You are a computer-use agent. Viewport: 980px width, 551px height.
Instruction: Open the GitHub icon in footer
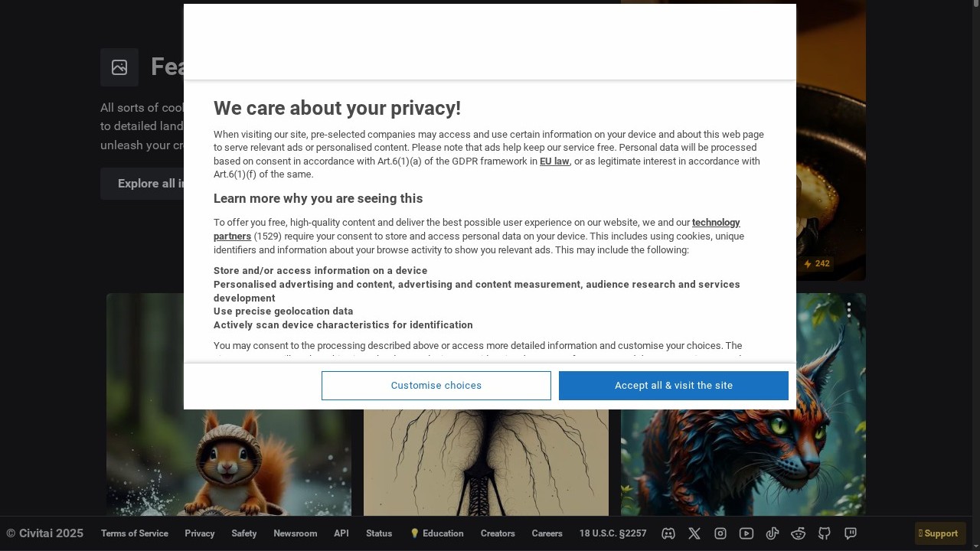pos(825,533)
